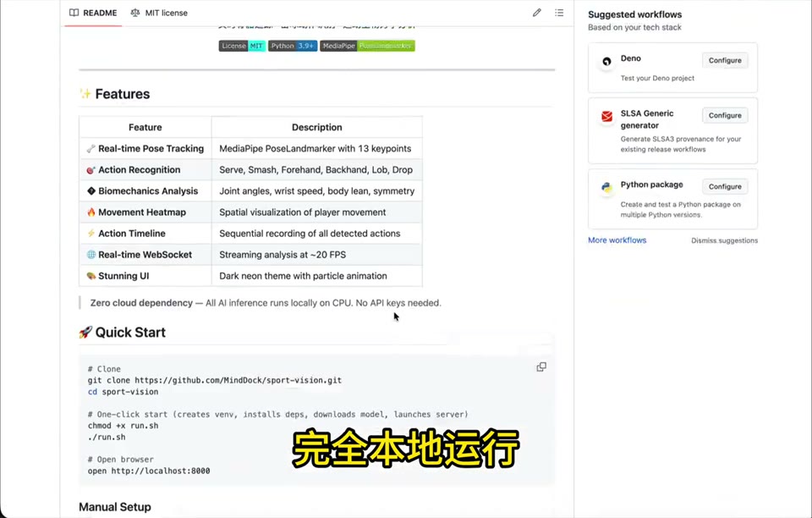
Task: Click 'Generate SLSA3 provenance' description
Action: (680, 144)
